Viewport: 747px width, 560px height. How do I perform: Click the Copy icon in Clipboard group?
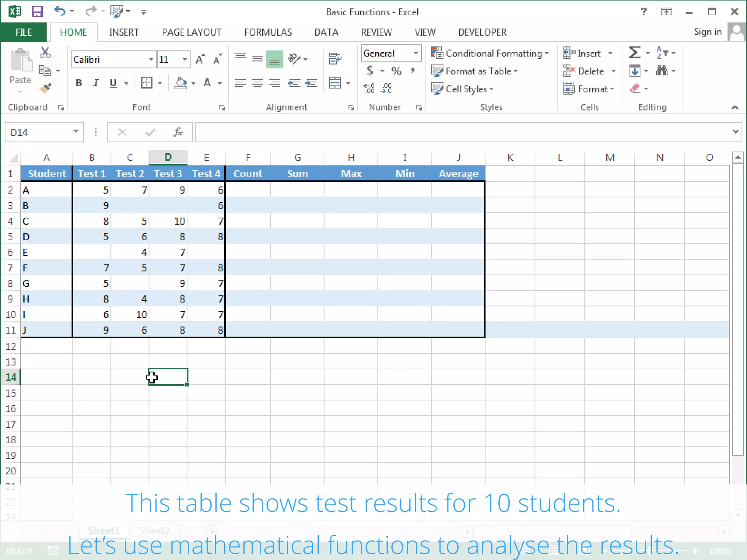[45, 71]
